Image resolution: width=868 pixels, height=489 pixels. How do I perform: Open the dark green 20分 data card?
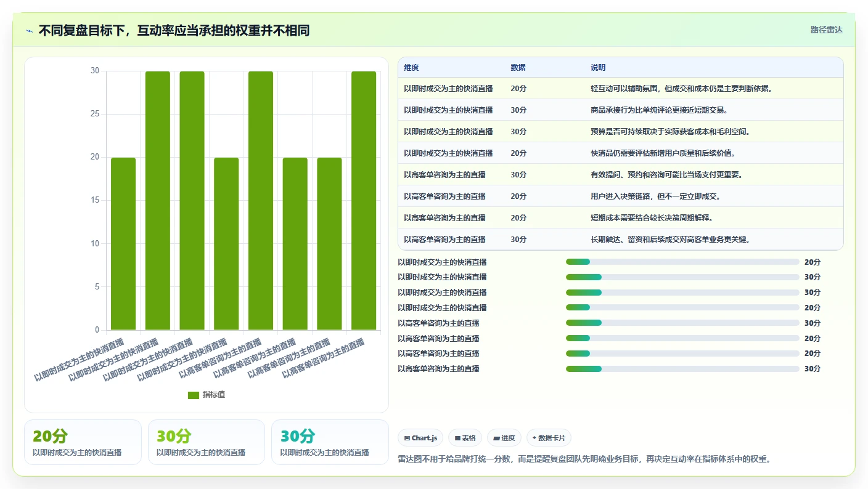[x=83, y=442]
